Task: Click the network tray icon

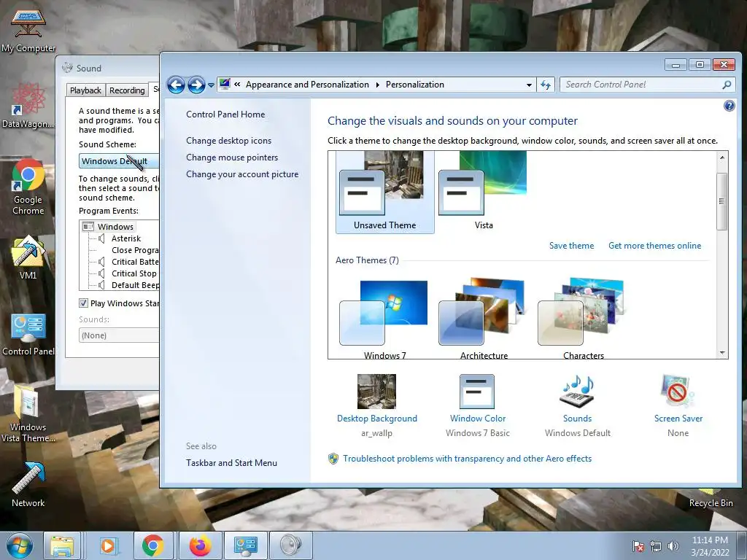Action: coord(656,546)
